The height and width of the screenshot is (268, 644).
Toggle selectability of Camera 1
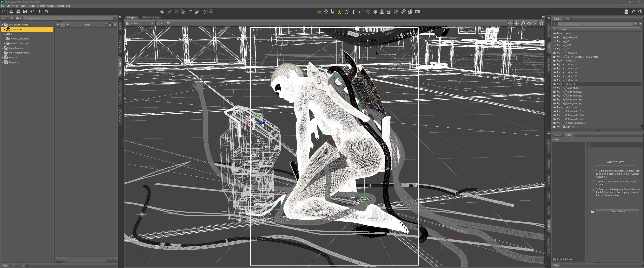(558, 127)
